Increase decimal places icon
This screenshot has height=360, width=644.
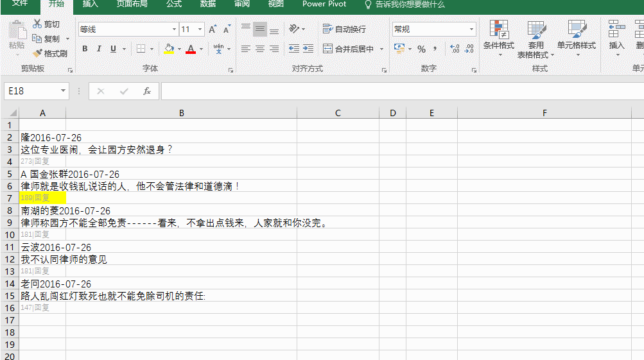point(455,49)
